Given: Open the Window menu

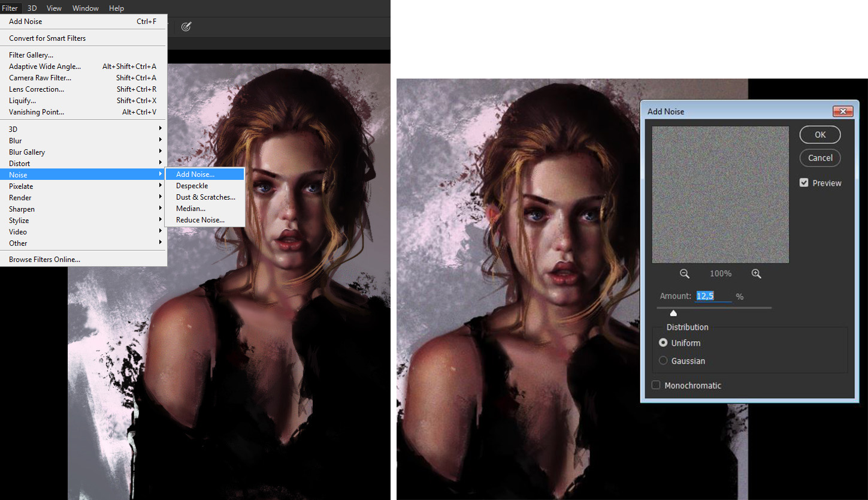Looking at the screenshot, I should click(86, 8).
